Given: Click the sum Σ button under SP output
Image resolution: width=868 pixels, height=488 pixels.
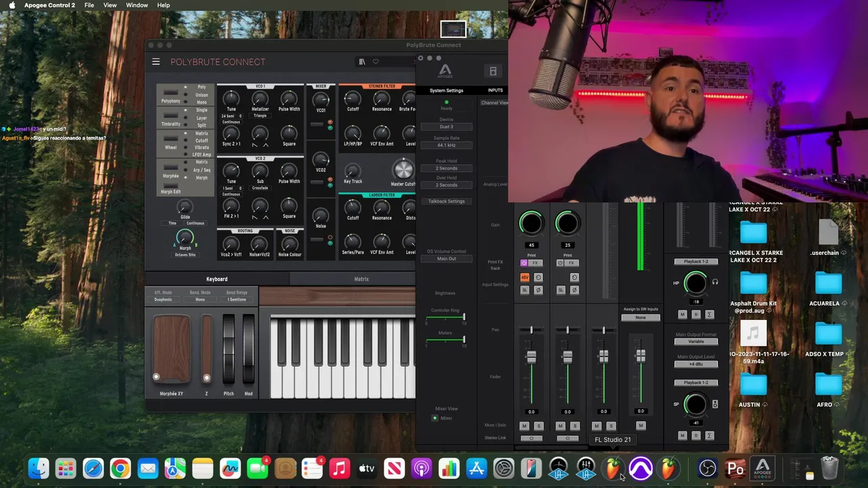Looking at the screenshot, I should coord(709,435).
